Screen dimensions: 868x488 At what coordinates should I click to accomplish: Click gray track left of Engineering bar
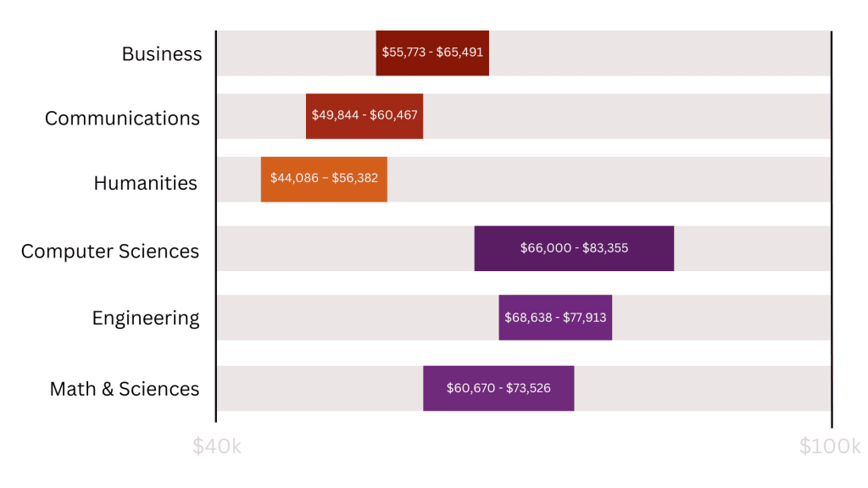(356, 318)
